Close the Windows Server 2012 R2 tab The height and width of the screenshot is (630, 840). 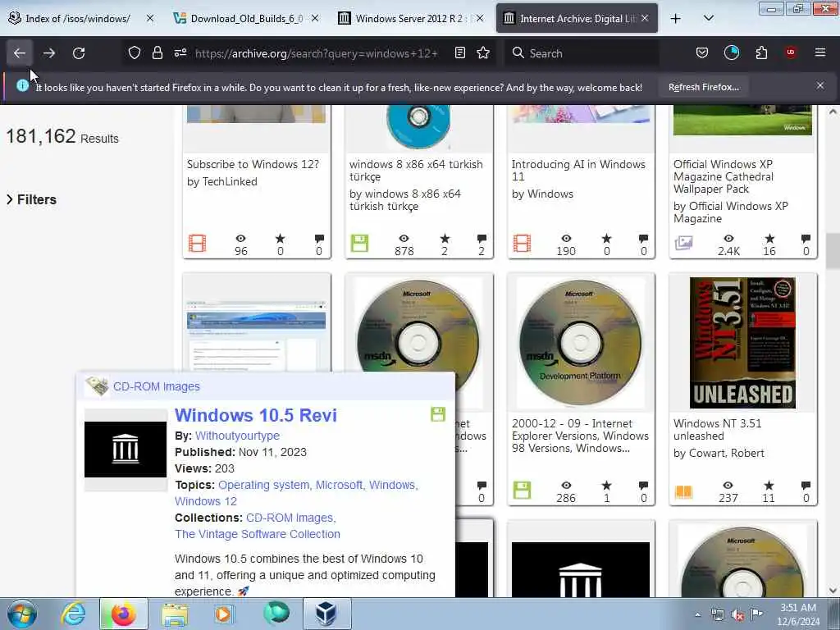(x=480, y=18)
